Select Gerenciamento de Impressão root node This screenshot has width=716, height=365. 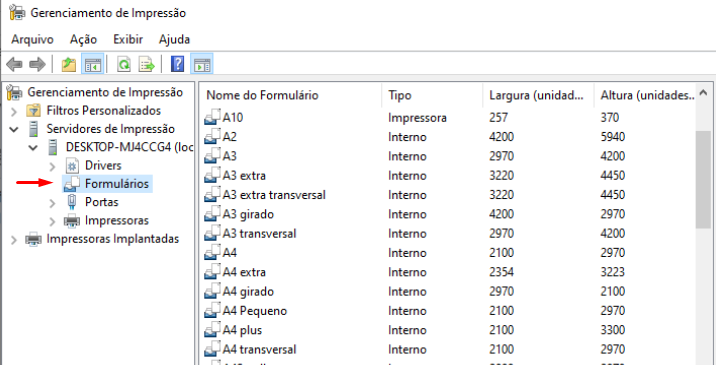(105, 92)
